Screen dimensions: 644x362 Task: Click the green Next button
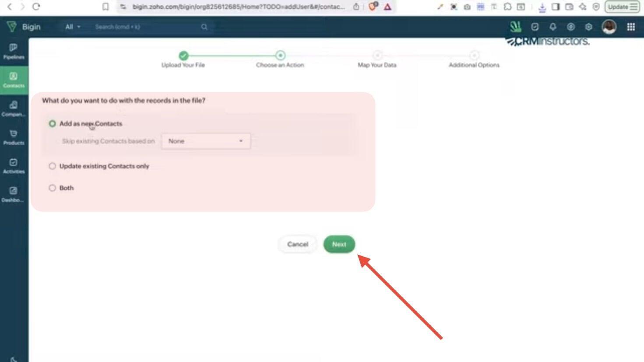tap(339, 244)
